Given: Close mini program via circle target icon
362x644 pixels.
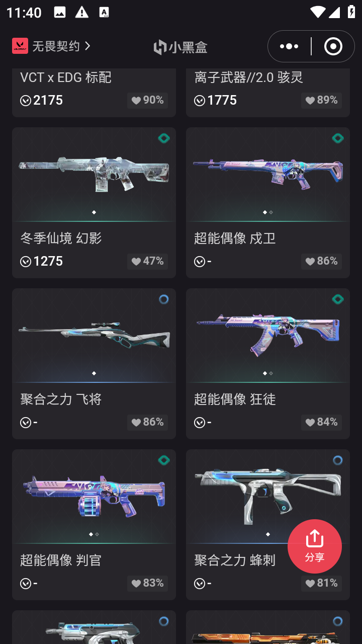Looking at the screenshot, I should pos(333,46).
